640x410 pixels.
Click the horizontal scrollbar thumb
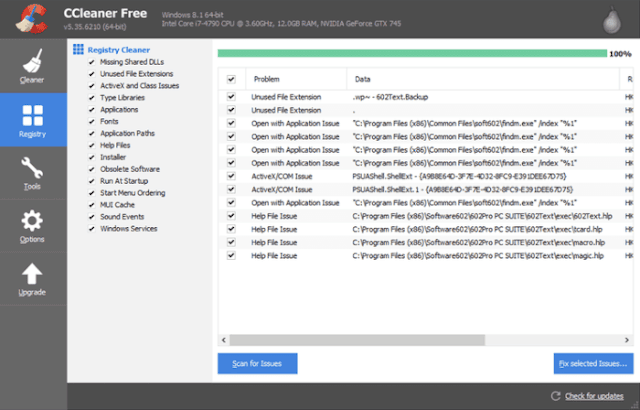[x=357, y=340]
